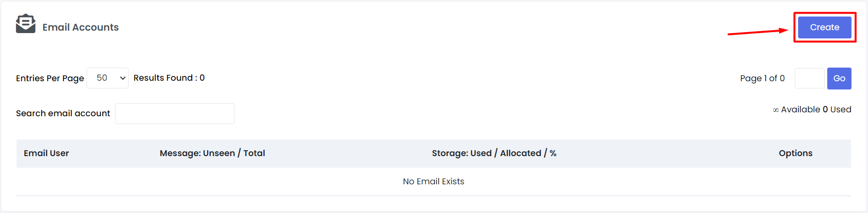Select the Storage: Used / Allocated / % header
This screenshot has height=213, width=868.
[x=494, y=153]
